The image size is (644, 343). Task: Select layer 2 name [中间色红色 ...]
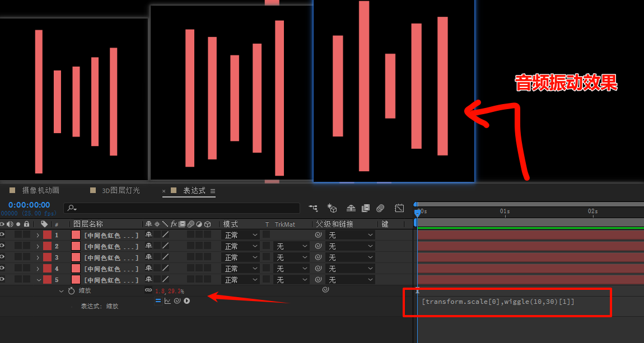[111, 246]
